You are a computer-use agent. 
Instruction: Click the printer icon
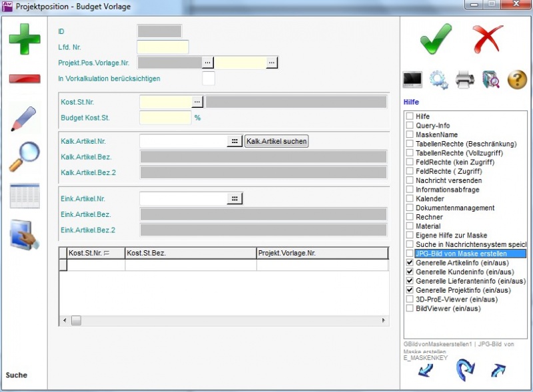point(465,80)
